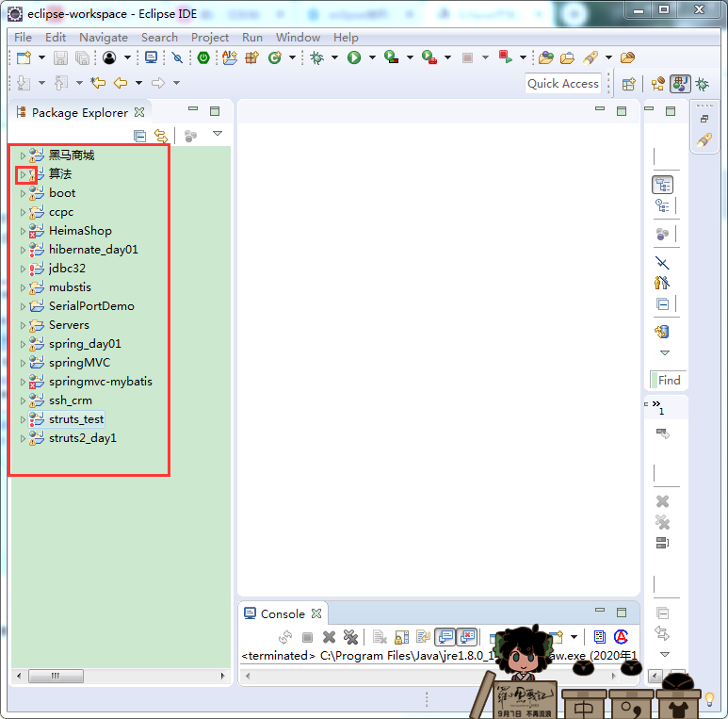
Task: Switch to Java EE perspective icon
Action: click(658, 84)
